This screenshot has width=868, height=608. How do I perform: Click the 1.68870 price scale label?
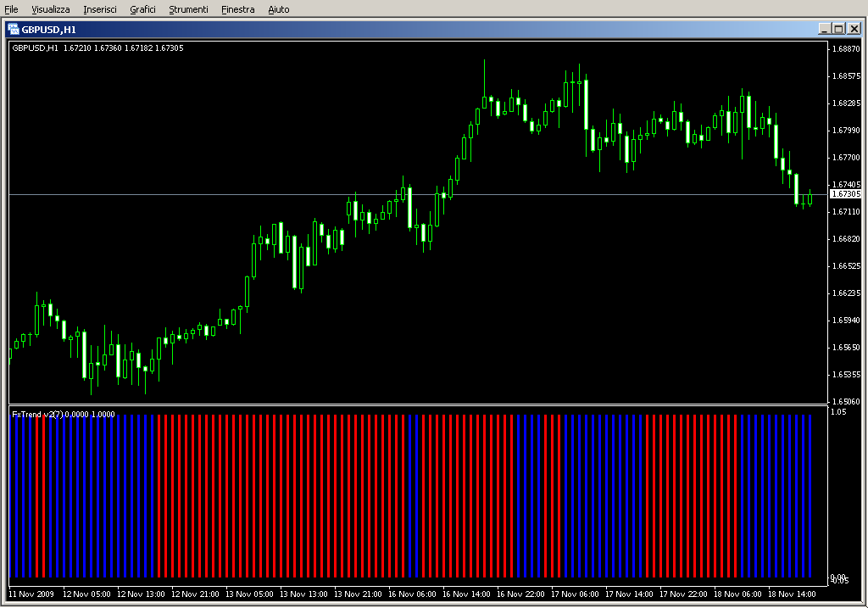(x=847, y=48)
